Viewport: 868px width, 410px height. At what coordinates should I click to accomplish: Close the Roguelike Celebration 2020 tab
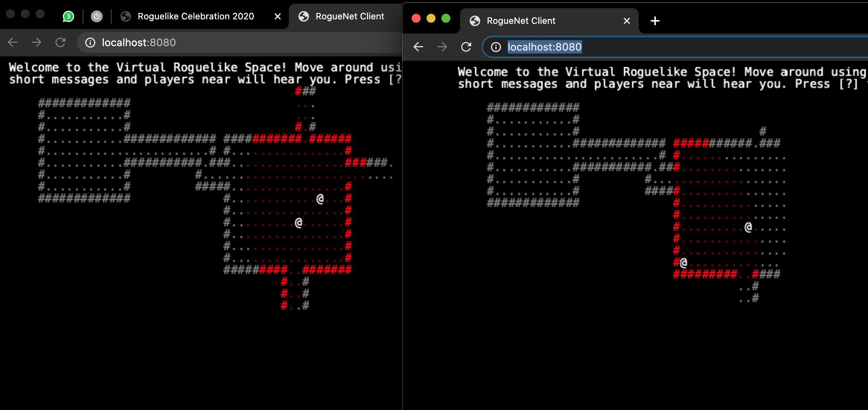[x=278, y=16]
